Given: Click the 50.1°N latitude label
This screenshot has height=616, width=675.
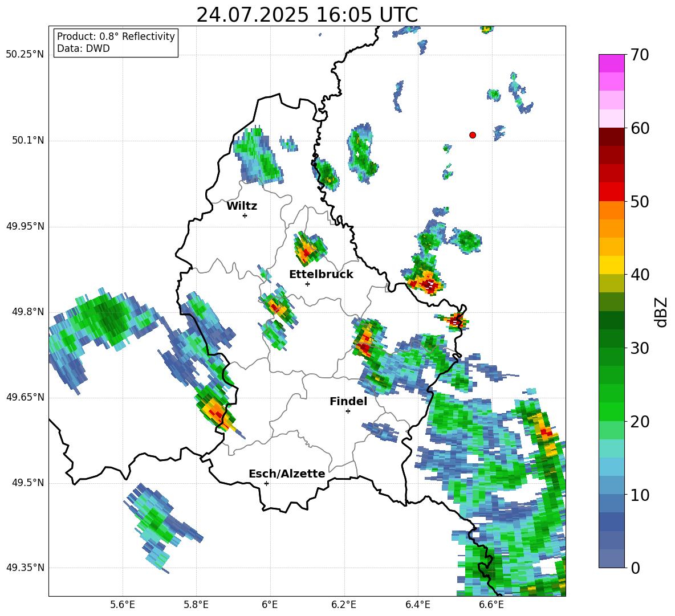Looking at the screenshot, I should tap(29, 141).
